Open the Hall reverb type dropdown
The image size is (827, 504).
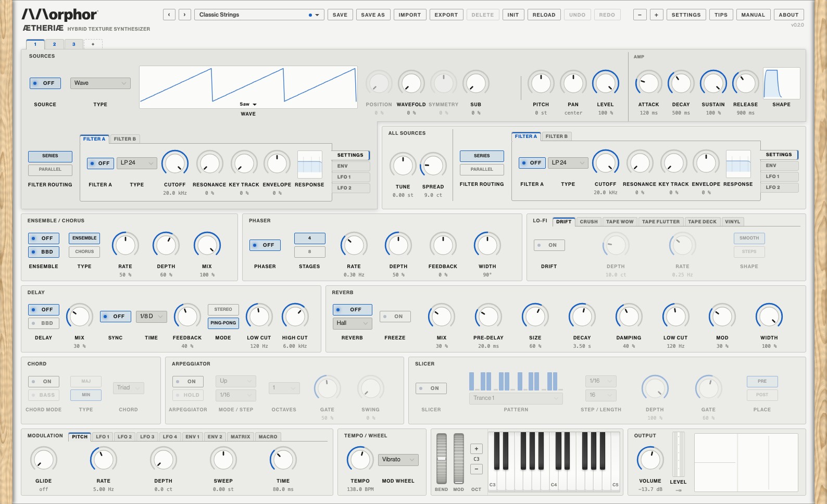click(352, 323)
